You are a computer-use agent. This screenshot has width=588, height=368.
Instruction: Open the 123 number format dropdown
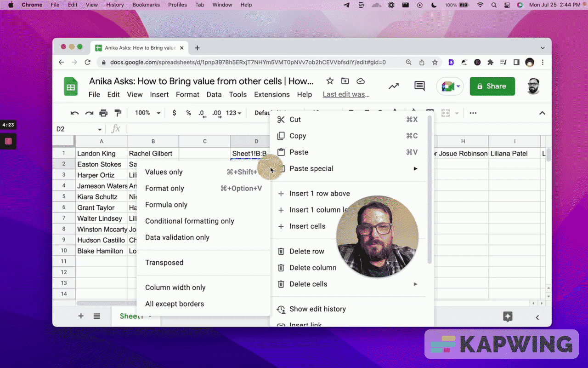233,113
